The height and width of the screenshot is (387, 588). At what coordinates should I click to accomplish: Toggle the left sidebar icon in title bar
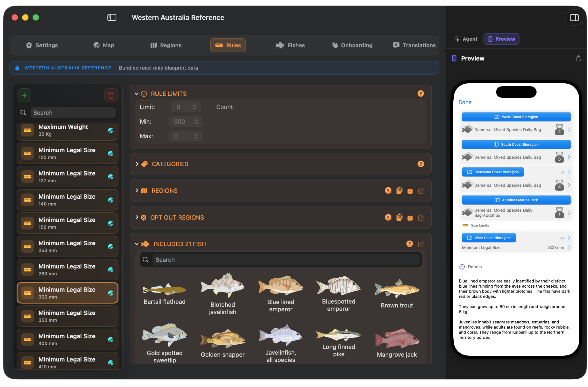point(112,17)
